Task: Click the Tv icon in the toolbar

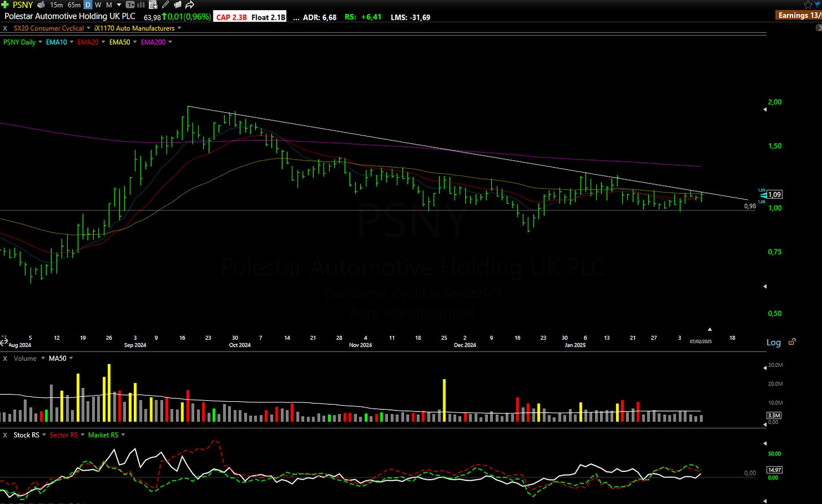Action: (130, 5)
